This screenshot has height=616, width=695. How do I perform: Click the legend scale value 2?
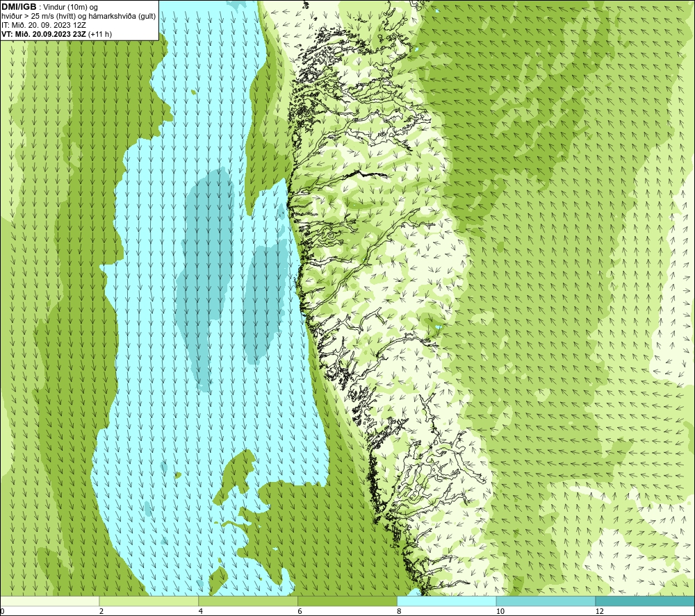click(x=101, y=612)
